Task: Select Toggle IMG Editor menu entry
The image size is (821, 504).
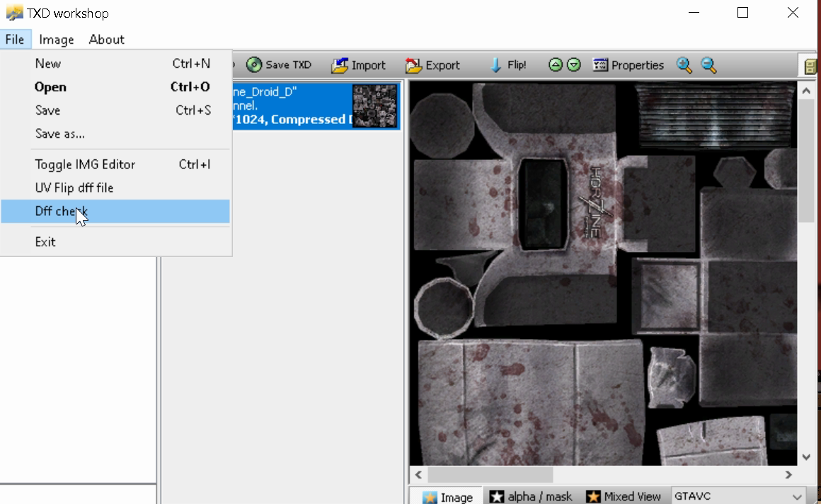Action: pos(115,164)
